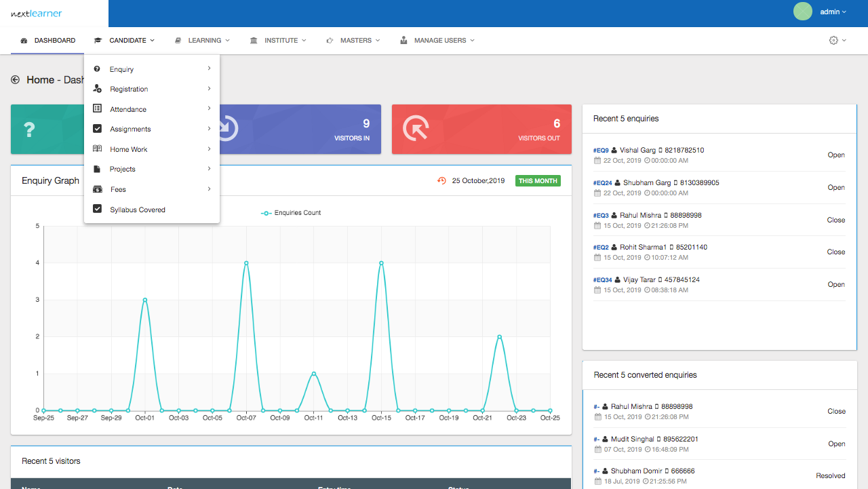
Task: Click the admin avatar picture
Action: 803,12
